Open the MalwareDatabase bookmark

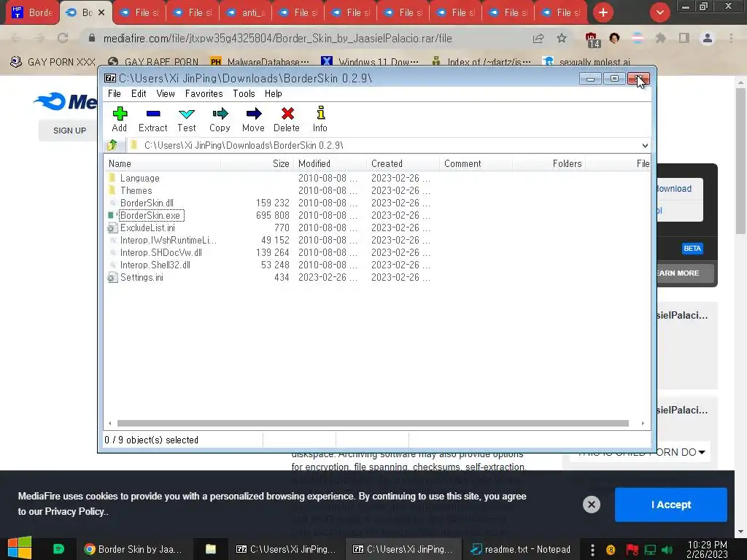pos(260,62)
